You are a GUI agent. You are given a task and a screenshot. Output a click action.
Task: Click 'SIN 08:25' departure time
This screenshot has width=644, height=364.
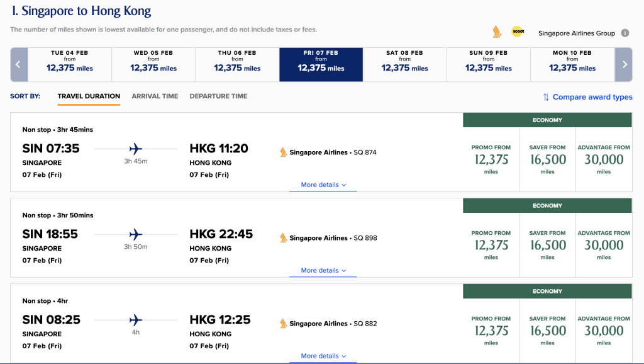point(52,319)
